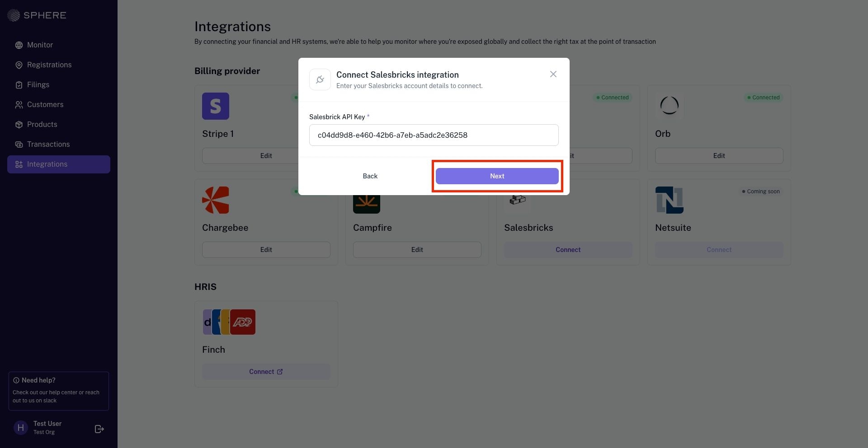Edit the Chargebee integration
868x448 pixels.
coord(266,250)
